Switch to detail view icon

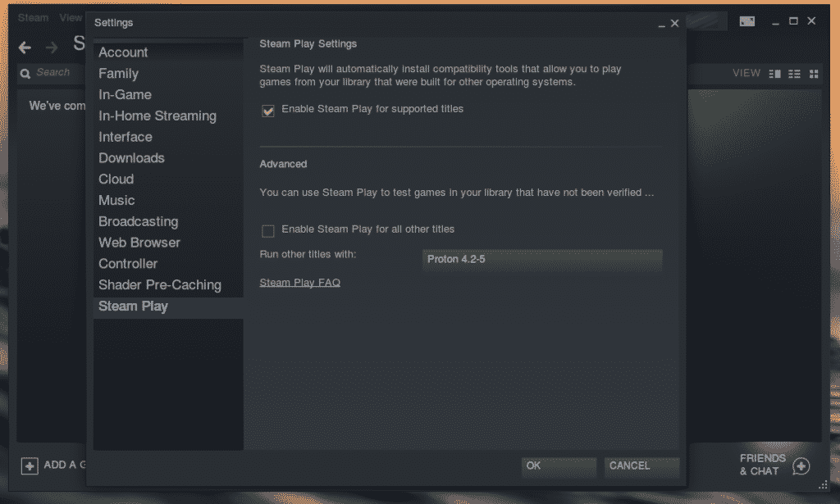tap(774, 74)
